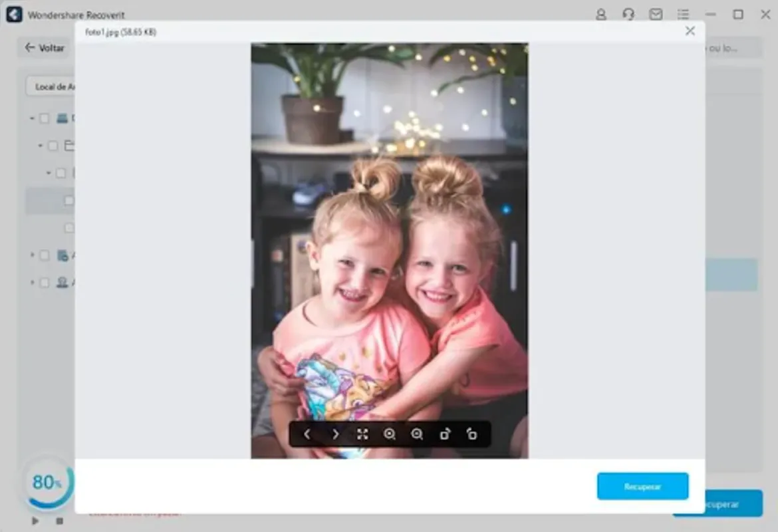
Task: Click the file-type icon in the tree
Action: click(x=63, y=255)
